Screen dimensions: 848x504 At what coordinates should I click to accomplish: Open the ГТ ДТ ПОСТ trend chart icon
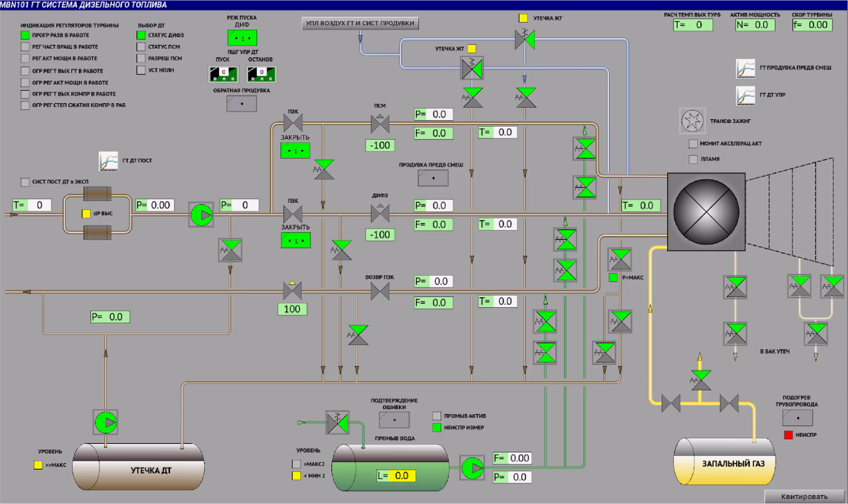coord(108,161)
